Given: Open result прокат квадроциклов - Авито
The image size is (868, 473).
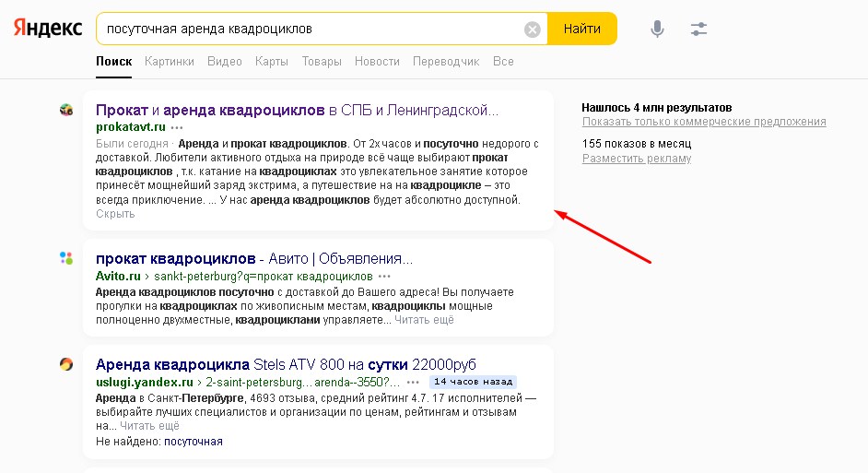Looking at the screenshot, I should click(254, 259).
